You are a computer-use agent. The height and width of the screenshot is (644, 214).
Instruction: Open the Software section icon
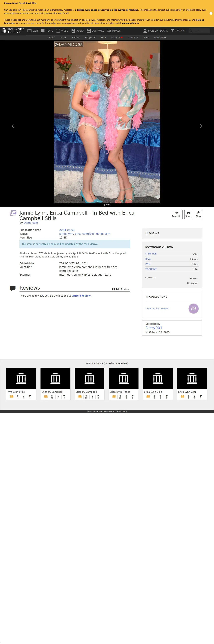pos(88,31)
